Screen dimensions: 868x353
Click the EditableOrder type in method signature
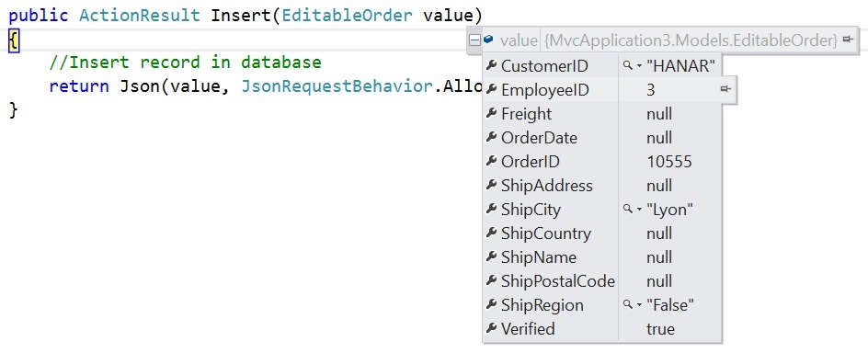tap(347, 15)
